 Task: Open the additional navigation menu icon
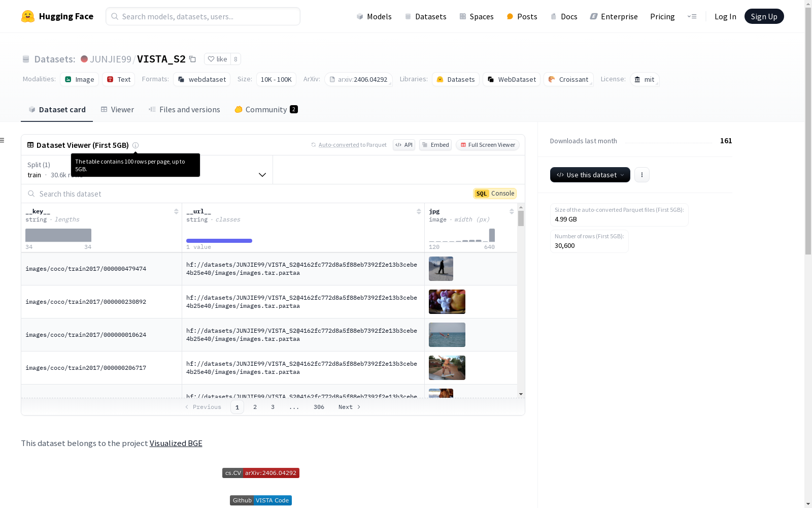pyautogui.click(x=692, y=16)
